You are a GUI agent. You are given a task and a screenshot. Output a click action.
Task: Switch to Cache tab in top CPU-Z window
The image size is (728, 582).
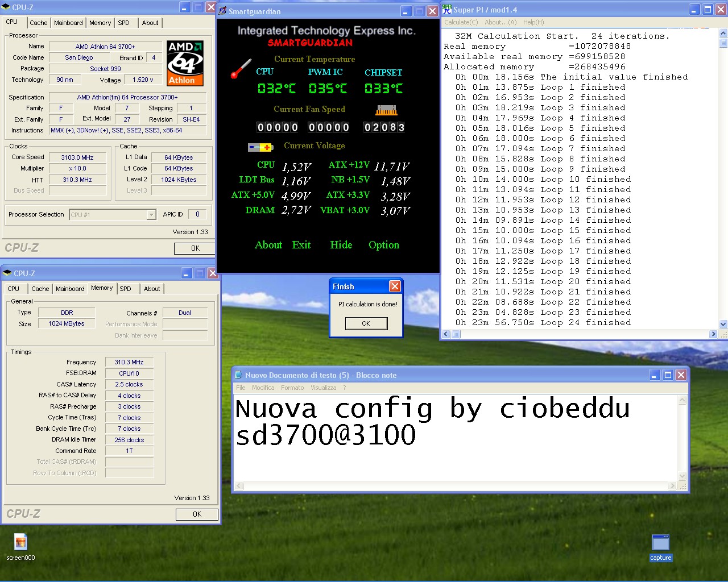click(x=39, y=23)
